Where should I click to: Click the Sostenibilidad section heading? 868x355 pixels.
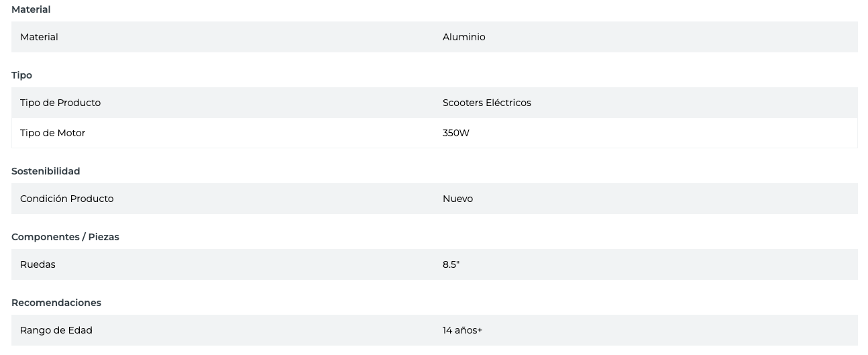pyautogui.click(x=46, y=171)
